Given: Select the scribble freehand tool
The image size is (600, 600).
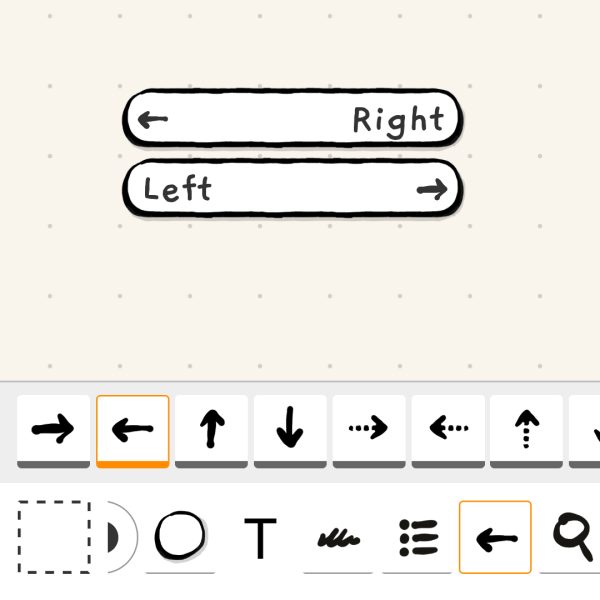Looking at the screenshot, I should 339,538.
